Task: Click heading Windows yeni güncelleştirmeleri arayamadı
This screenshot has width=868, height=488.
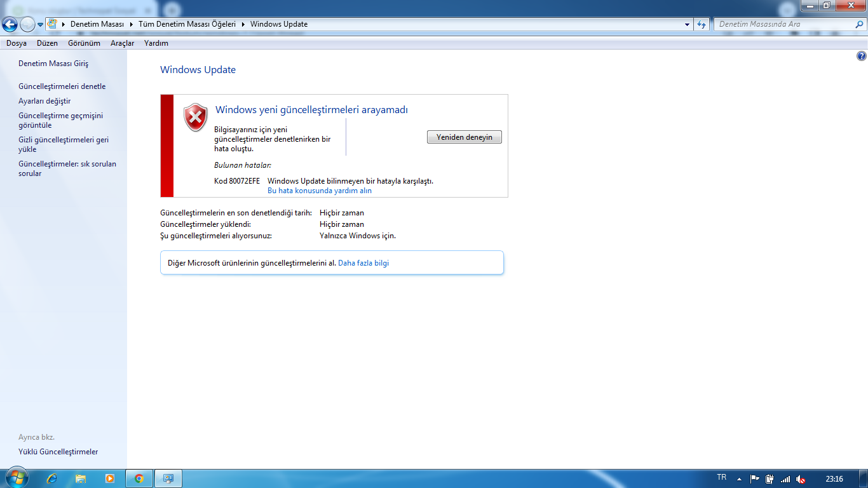Action: click(311, 110)
